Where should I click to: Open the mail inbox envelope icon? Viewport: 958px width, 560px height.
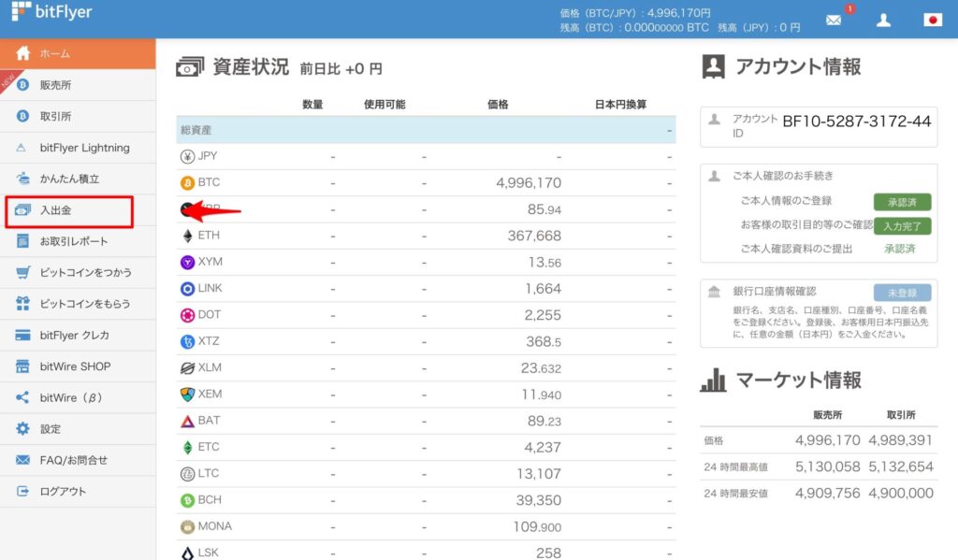pos(834,21)
